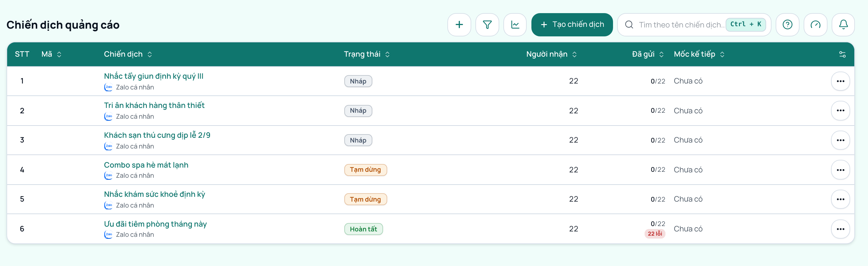Open the help question mark icon

(787, 25)
